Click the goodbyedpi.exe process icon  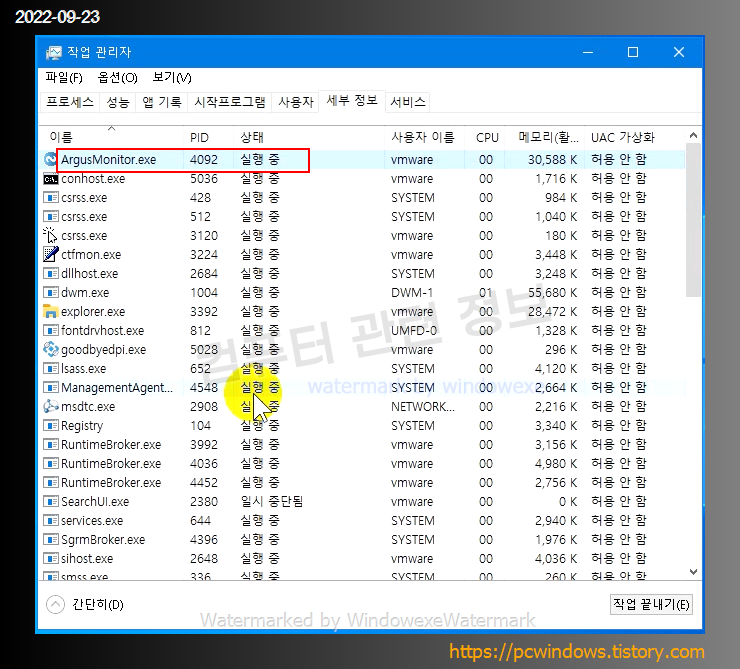coord(50,349)
